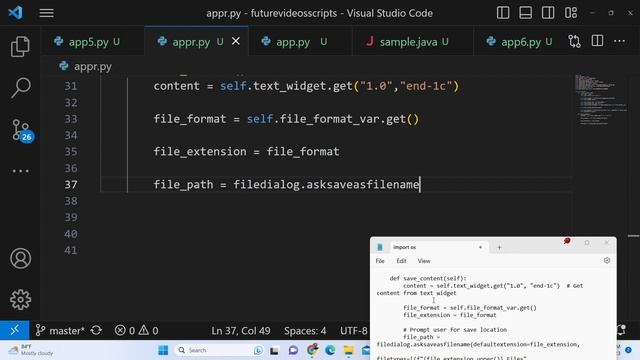640x360 pixels.
Task: Change encoding via UTF-8 status entry
Action: 353,331
